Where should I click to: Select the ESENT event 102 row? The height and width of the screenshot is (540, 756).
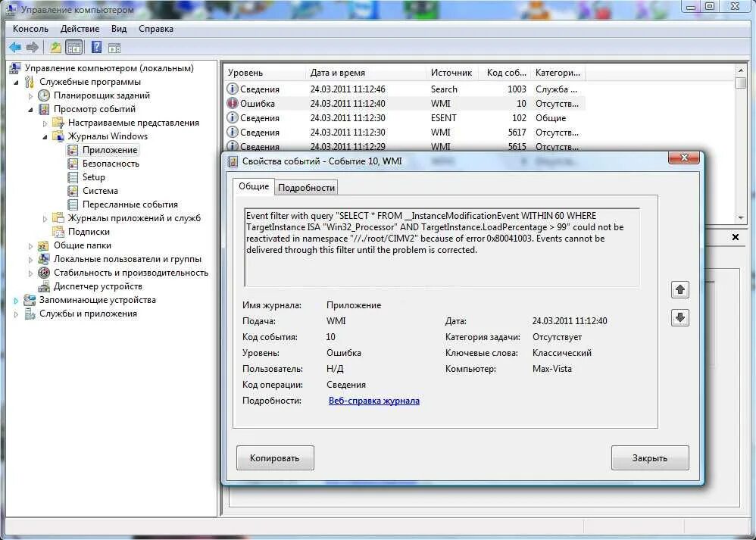(405, 118)
